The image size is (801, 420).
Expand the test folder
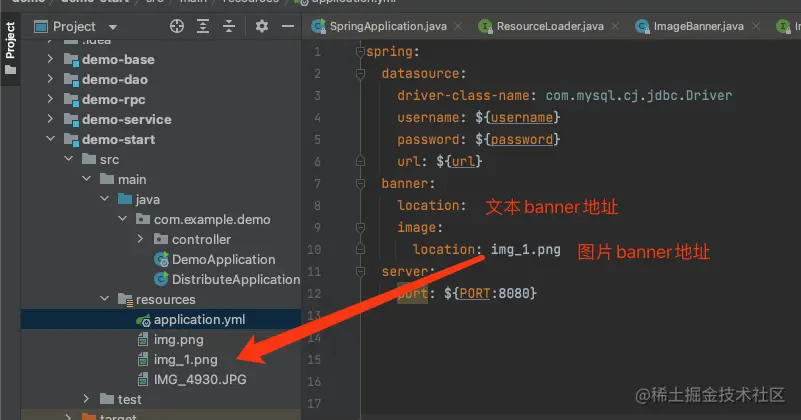(x=86, y=399)
